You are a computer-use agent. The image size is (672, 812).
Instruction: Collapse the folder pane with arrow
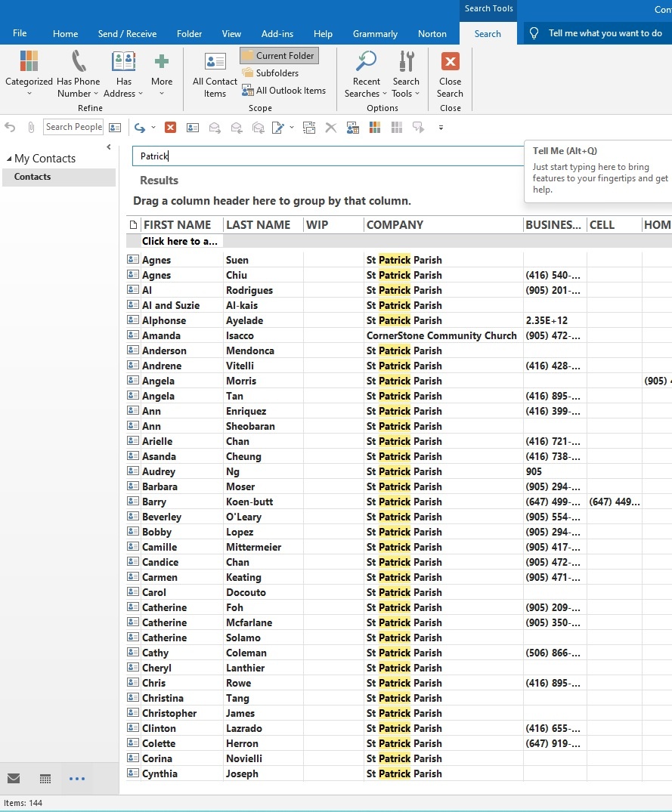(x=108, y=147)
